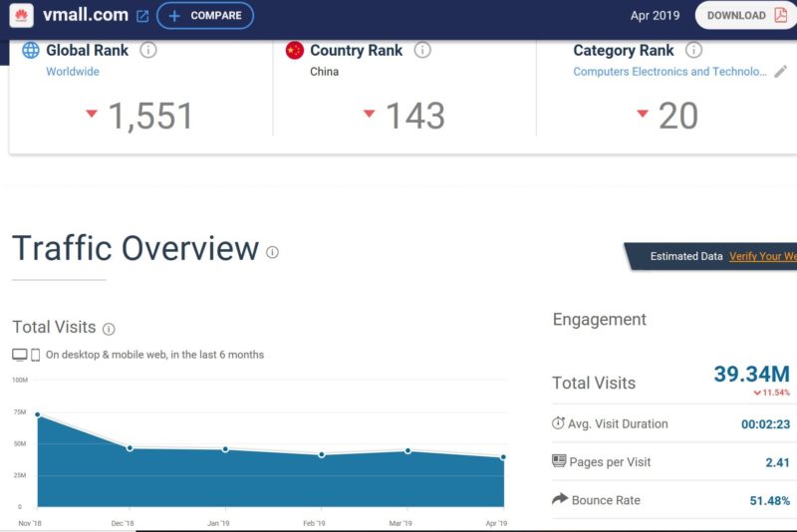
Task: Click the vmall.com site title
Action: [86, 15]
